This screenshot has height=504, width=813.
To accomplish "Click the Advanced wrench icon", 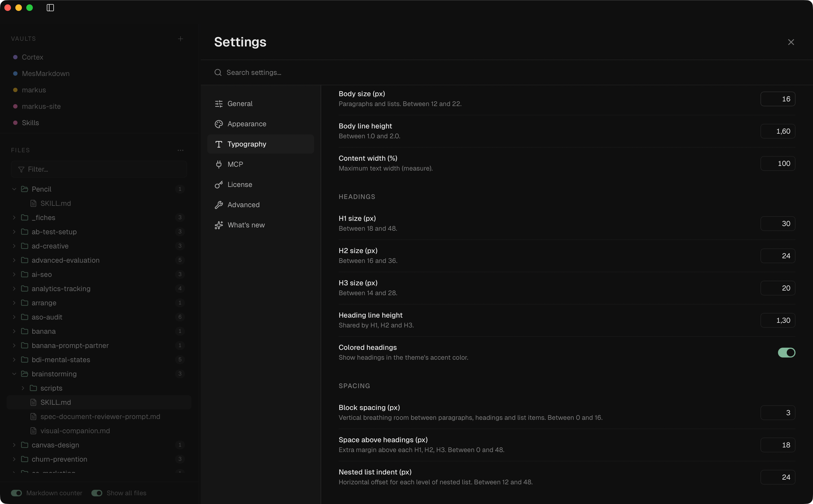I will pos(219,205).
